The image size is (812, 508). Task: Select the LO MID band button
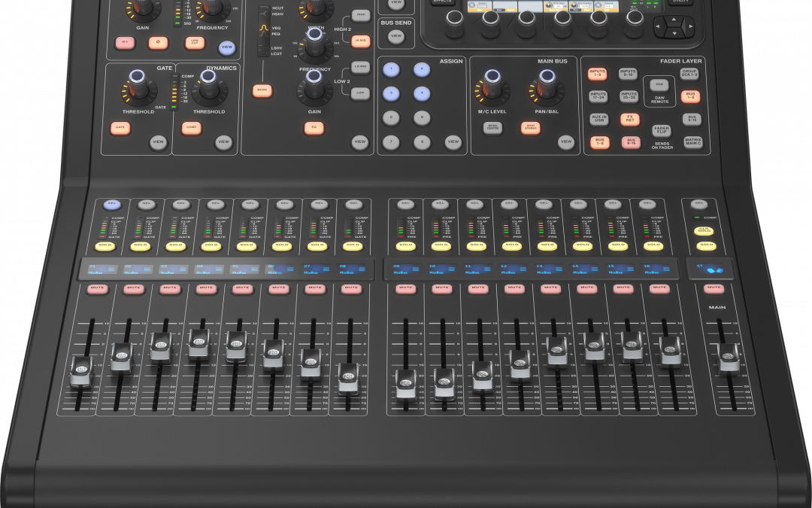(362, 67)
